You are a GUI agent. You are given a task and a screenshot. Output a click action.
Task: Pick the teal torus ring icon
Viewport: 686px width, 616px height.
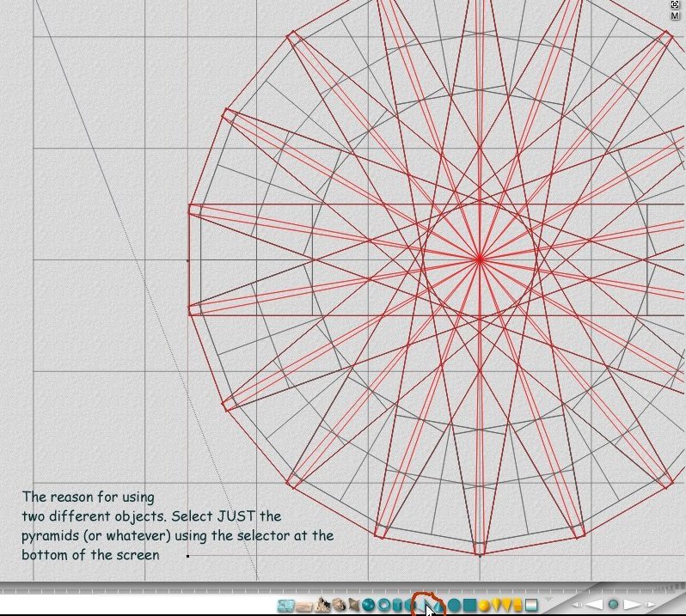[x=383, y=605]
